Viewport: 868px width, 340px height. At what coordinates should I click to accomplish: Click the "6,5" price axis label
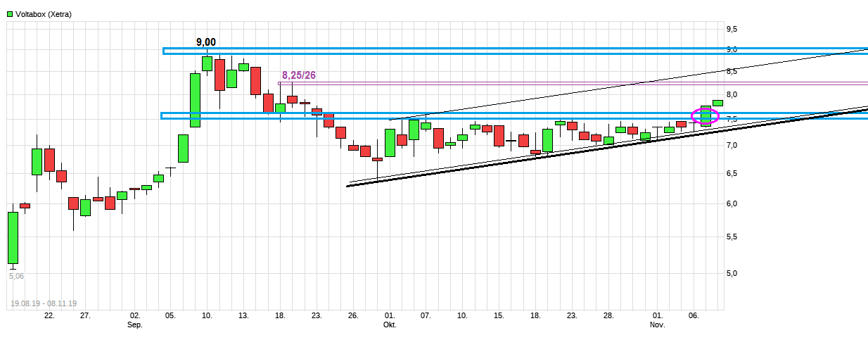(x=732, y=174)
